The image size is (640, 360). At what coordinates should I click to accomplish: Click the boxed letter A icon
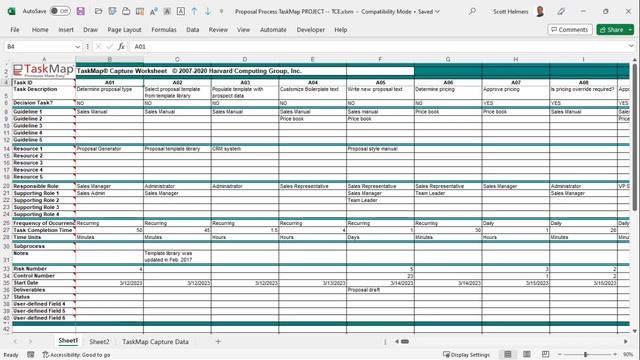181,11
